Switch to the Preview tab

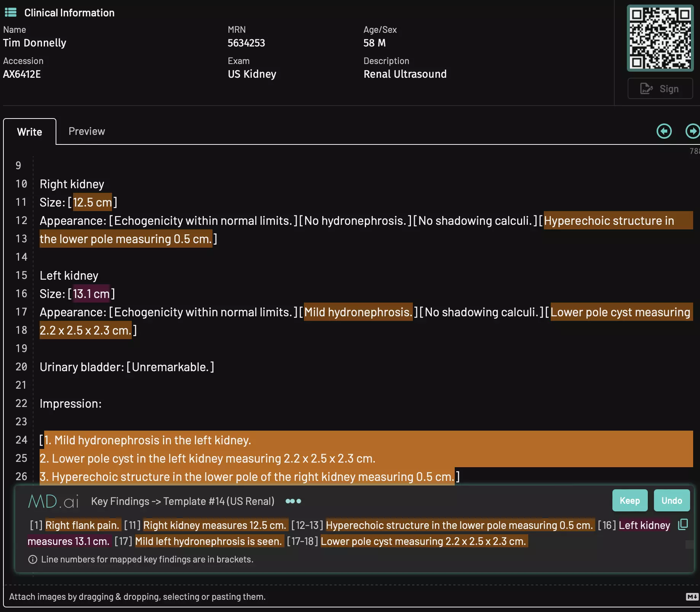(86, 131)
